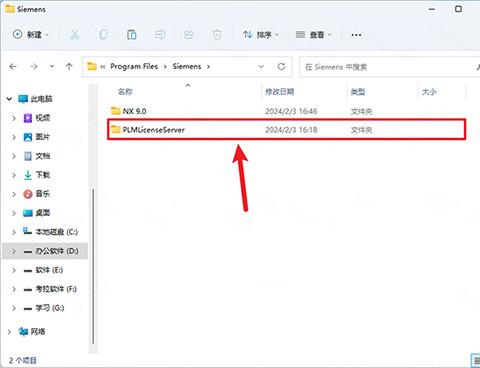Click the Delete trash icon

(217, 34)
